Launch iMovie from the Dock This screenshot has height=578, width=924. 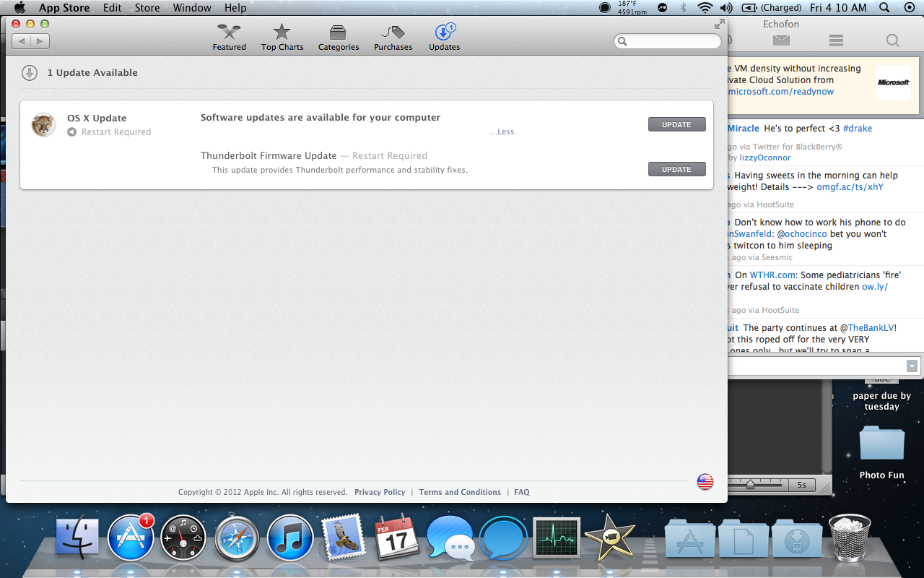(x=609, y=538)
